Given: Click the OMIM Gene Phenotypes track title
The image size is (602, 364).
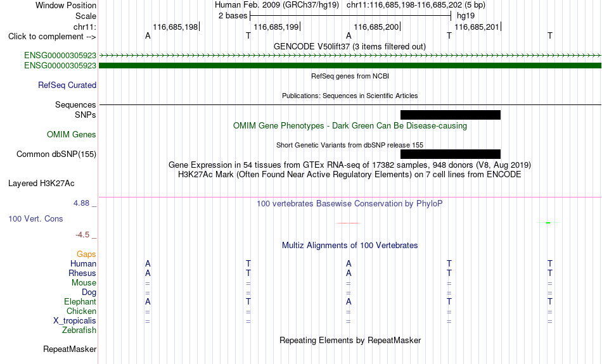Looking at the screenshot, I should [x=350, y=126].
